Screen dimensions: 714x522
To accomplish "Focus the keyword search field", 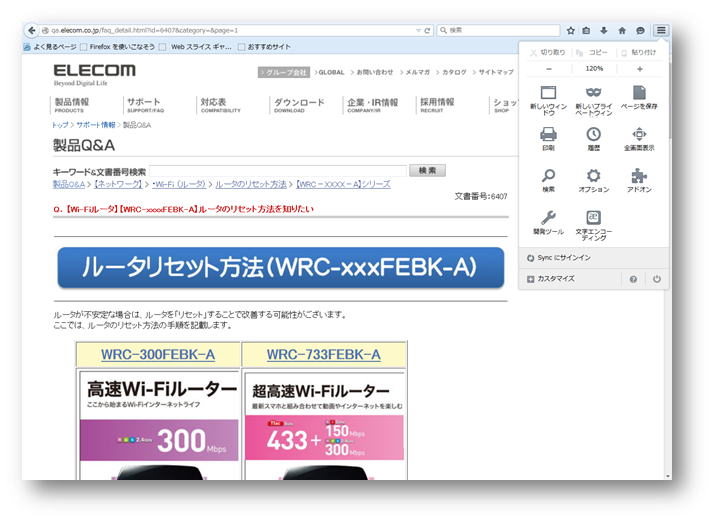I will 278,171.
